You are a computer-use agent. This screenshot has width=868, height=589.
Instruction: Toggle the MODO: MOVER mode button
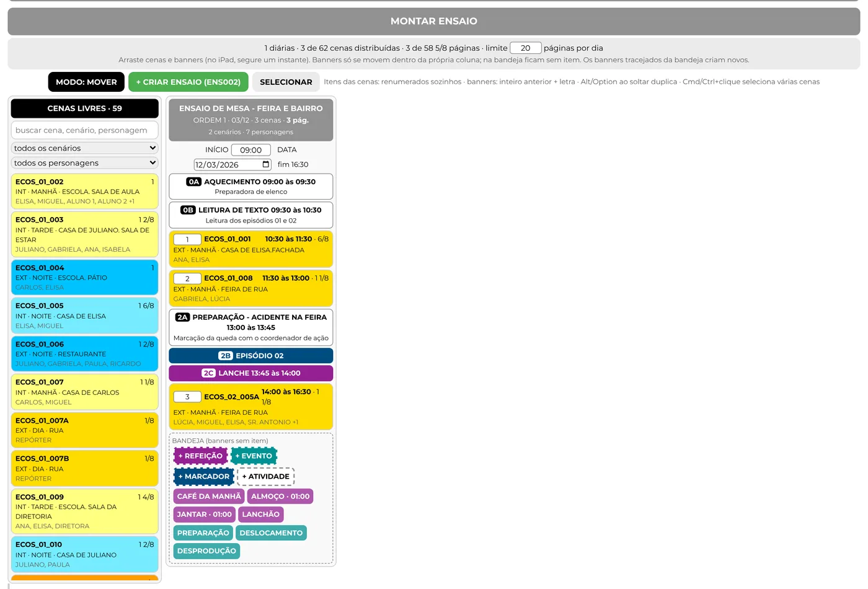tap(86, 82)
